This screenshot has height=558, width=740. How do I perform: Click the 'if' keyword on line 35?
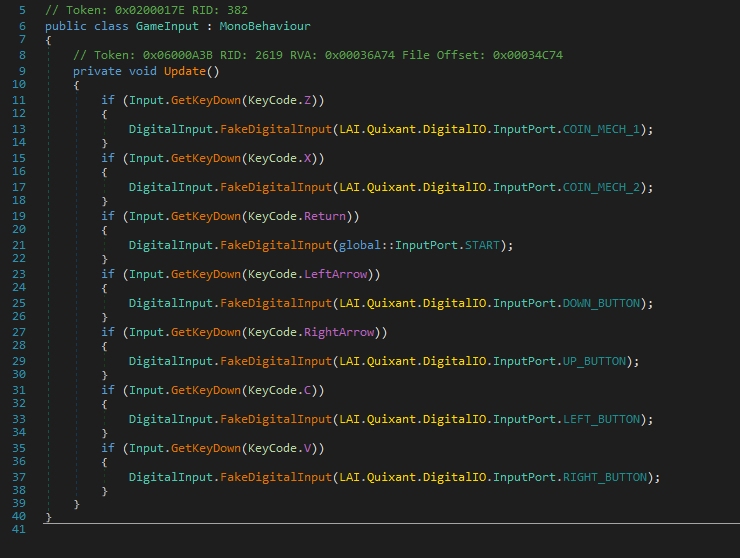108,448
